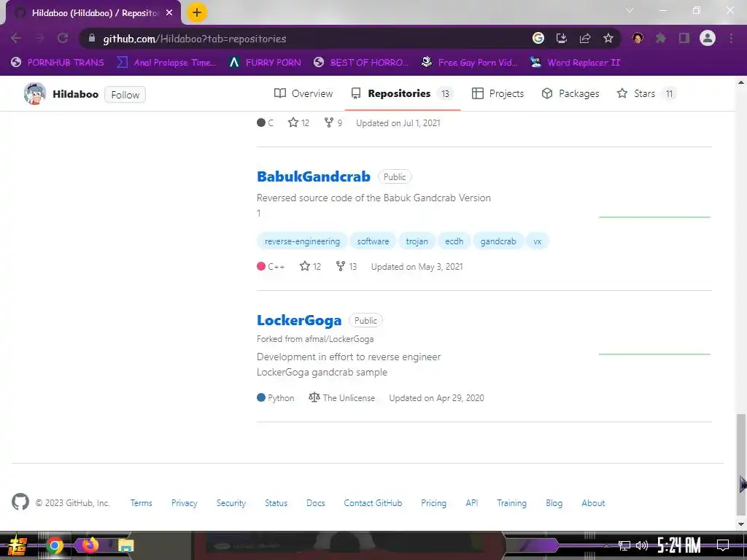This screenshot has height=560, width=747.
Task: Open the Docs footer link
Action: pos(316,503)
